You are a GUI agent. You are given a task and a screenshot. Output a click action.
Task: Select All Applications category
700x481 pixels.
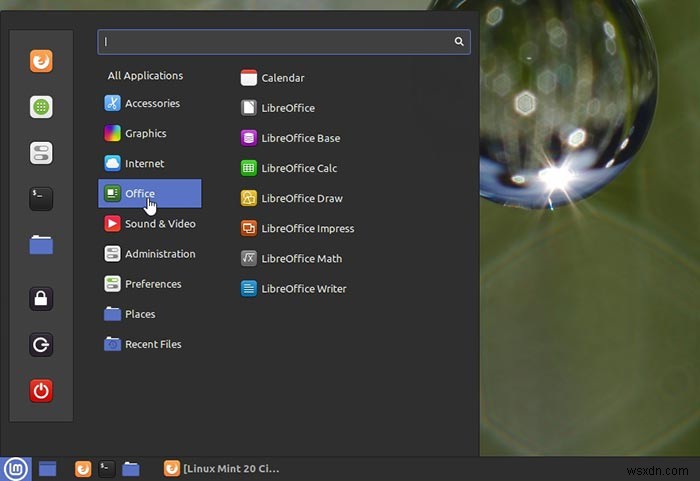pos(145,75)
